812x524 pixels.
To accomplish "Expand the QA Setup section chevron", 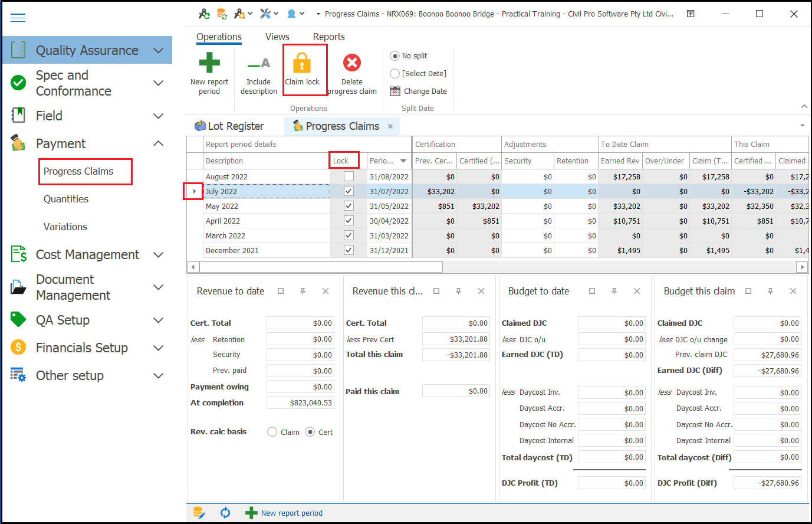I will [x=158, y=320].
